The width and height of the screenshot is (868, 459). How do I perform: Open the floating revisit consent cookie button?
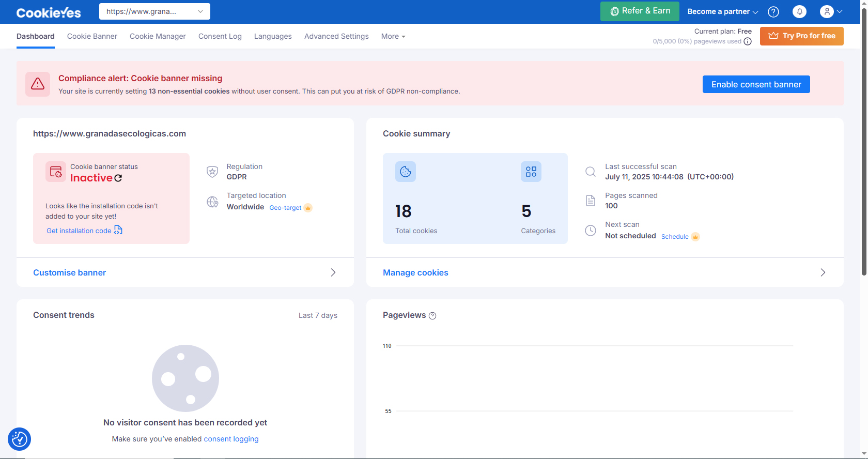coord(20,439)
